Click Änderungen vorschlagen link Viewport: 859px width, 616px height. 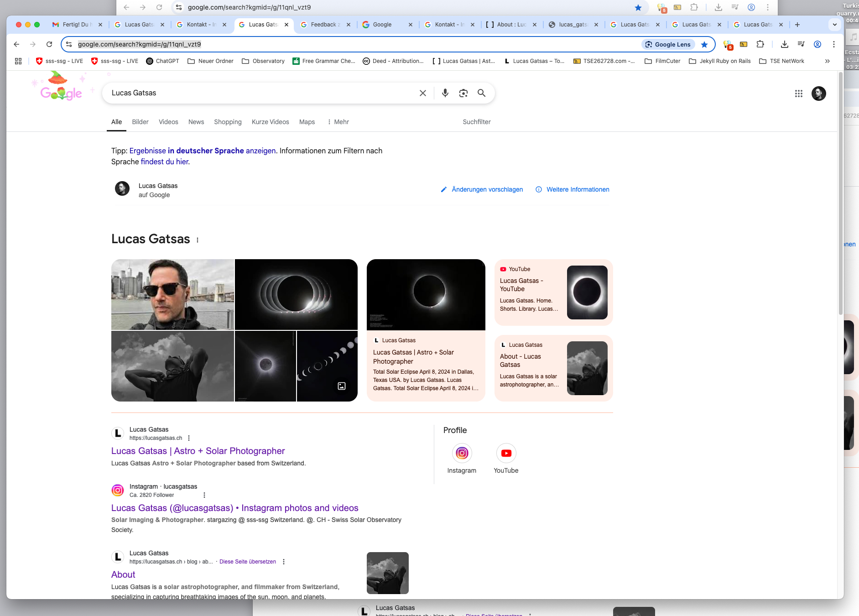pos(487,189)
